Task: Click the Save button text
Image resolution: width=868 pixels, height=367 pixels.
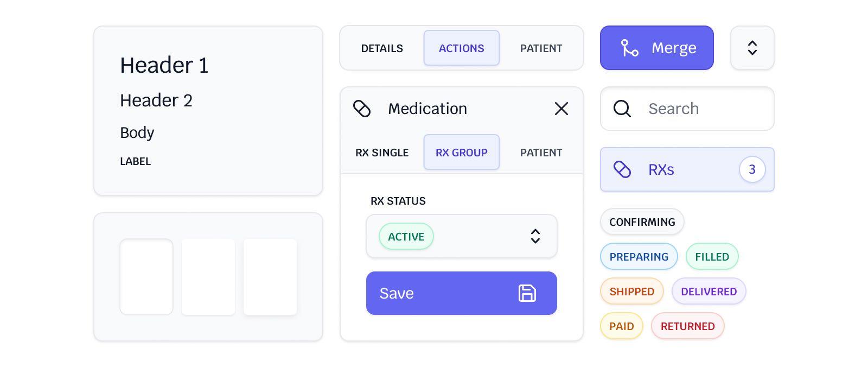Action: [x=397, y=293]
